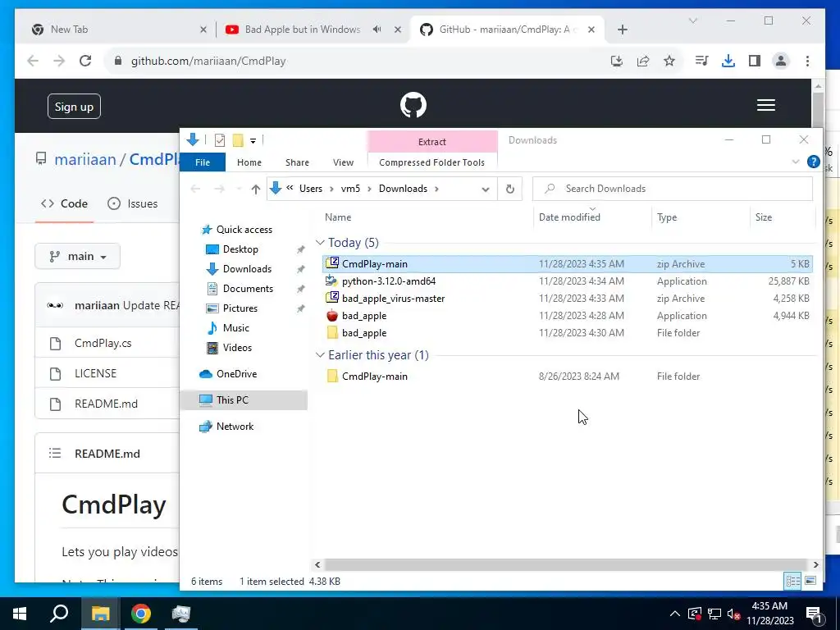Click New folder icon in quick access toolbar
The image size is (840, 630).
[x=238, y=140]
